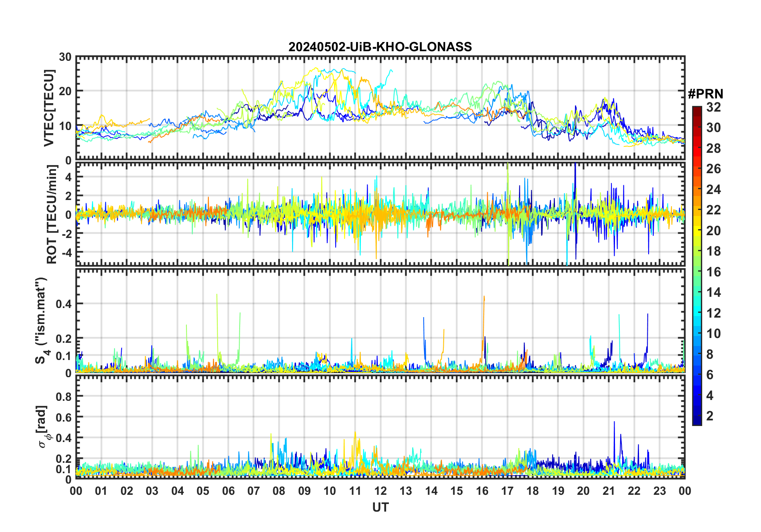Click the plot title "20240502-UiB-KHO-GLONASS"
This screenshot has width=761, height=532.
tap(380, 47)
